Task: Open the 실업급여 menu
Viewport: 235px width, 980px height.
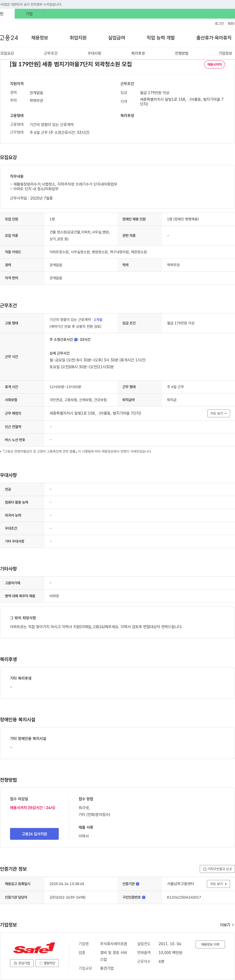Action: (x=117, y=38)
